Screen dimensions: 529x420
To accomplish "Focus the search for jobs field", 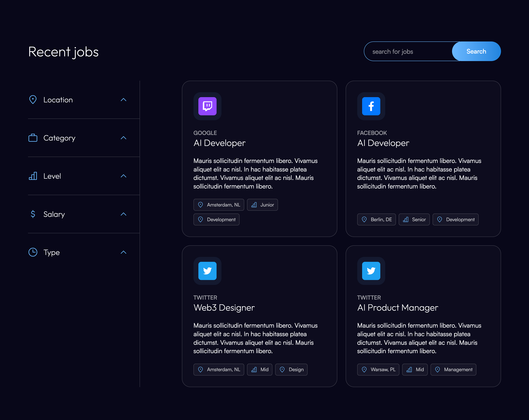I will [x=408, y=51].
